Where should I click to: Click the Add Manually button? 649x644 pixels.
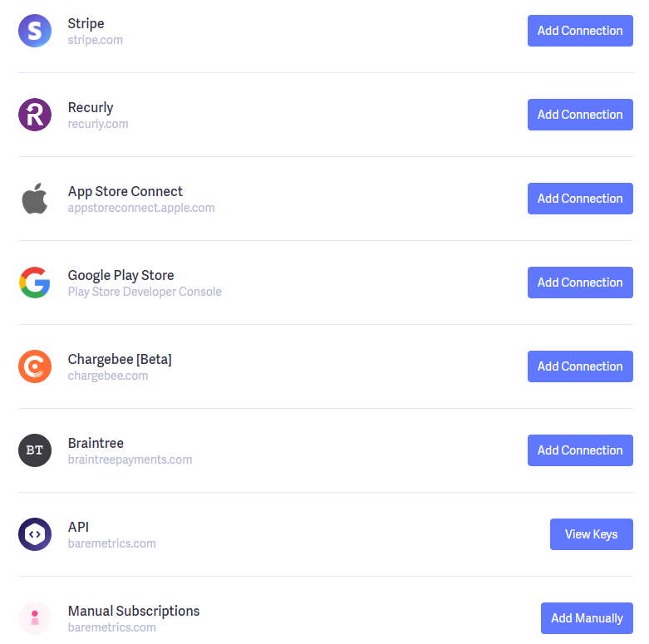click(x=587, y=618)
